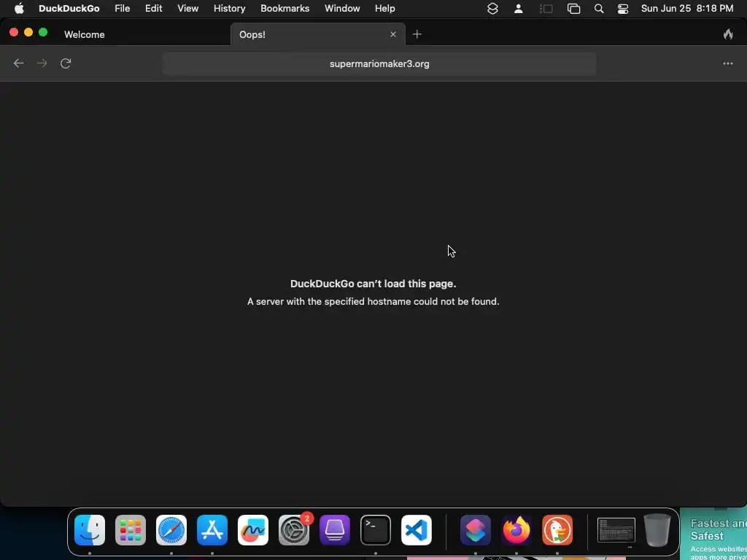Open the DuckDuckGo app menu
This screenshot has height=560, width=747.
pyautogui.click(x=69, y=9)
